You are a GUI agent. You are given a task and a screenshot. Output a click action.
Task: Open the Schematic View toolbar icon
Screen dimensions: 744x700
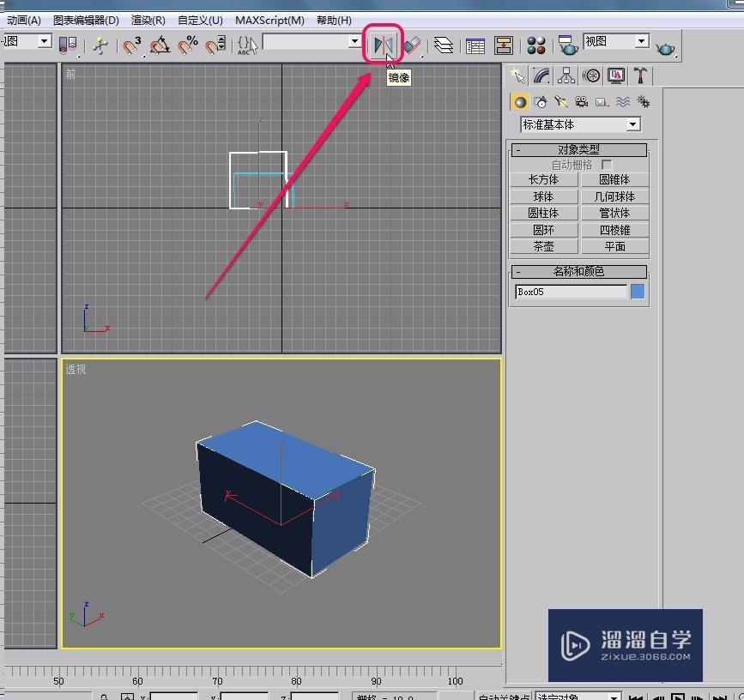(x=503, y=43)
